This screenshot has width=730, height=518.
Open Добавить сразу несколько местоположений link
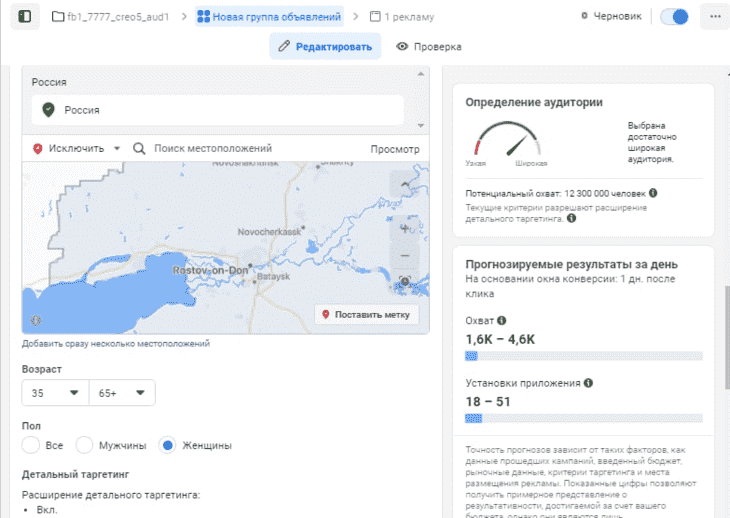tap(116, 343)
